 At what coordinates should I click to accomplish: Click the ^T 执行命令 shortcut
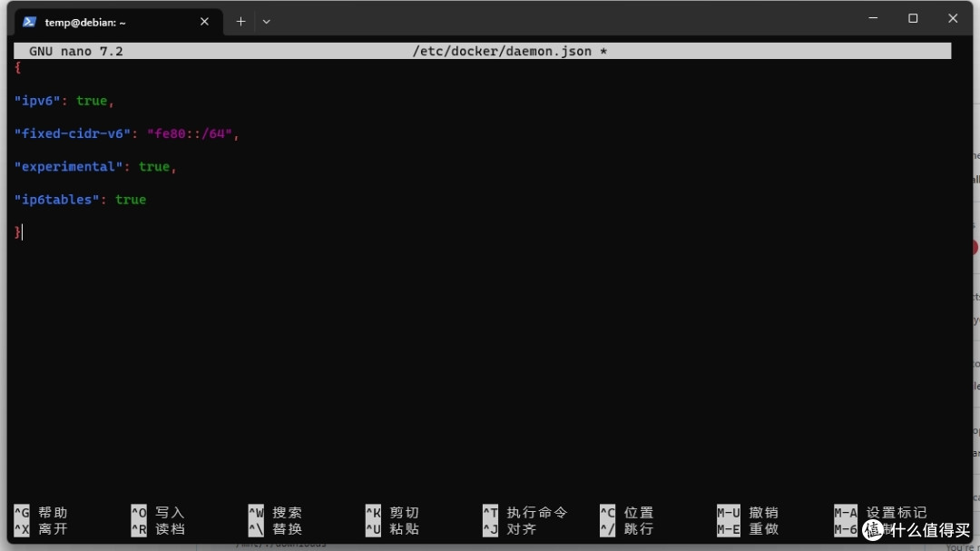click(524, 513)
